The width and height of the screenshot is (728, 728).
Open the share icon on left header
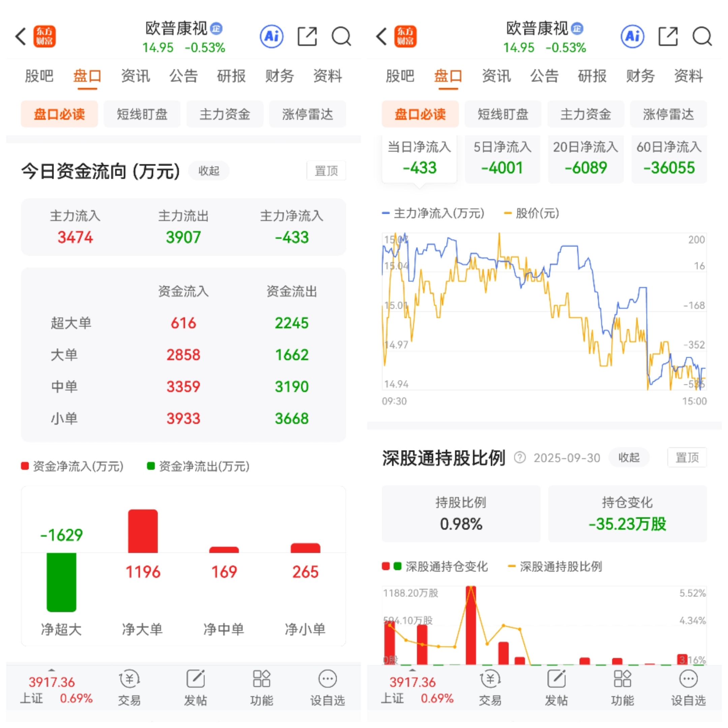point(307,36)
